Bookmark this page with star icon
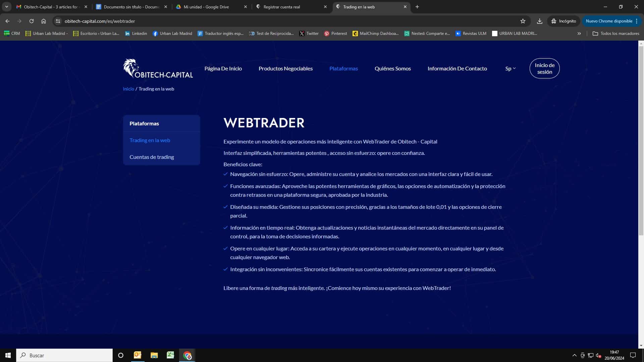 click(523, 21)
